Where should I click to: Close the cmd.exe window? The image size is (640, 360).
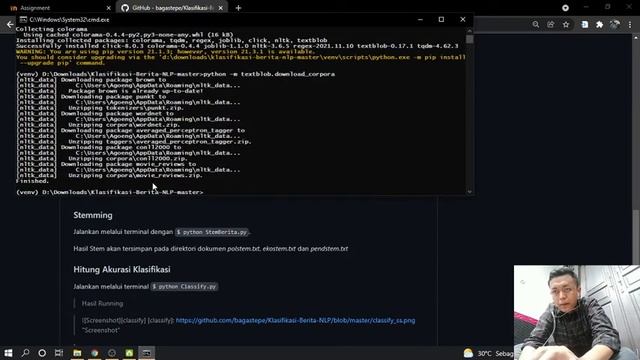point(462,19)
